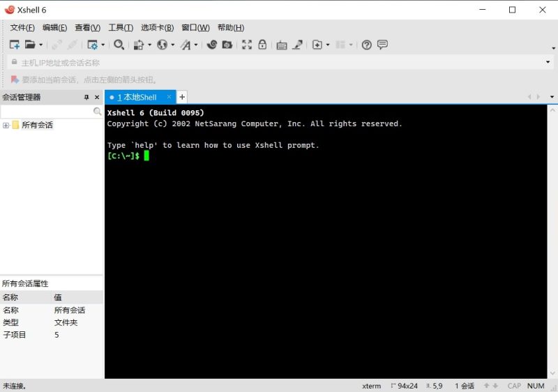Click the lock screen padlock icon
This screenshot has height=392, width=558.
pyautogui.click(x=262, y=45)
